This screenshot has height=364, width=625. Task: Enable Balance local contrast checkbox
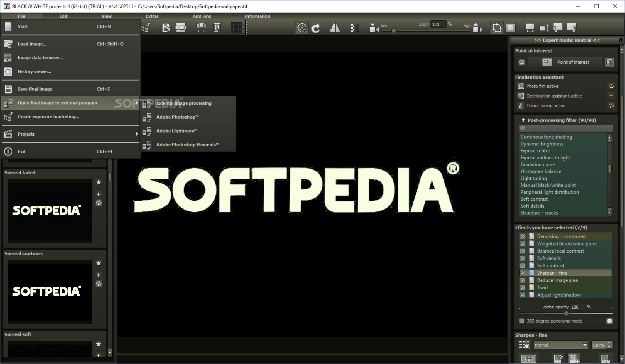point(523,251)
